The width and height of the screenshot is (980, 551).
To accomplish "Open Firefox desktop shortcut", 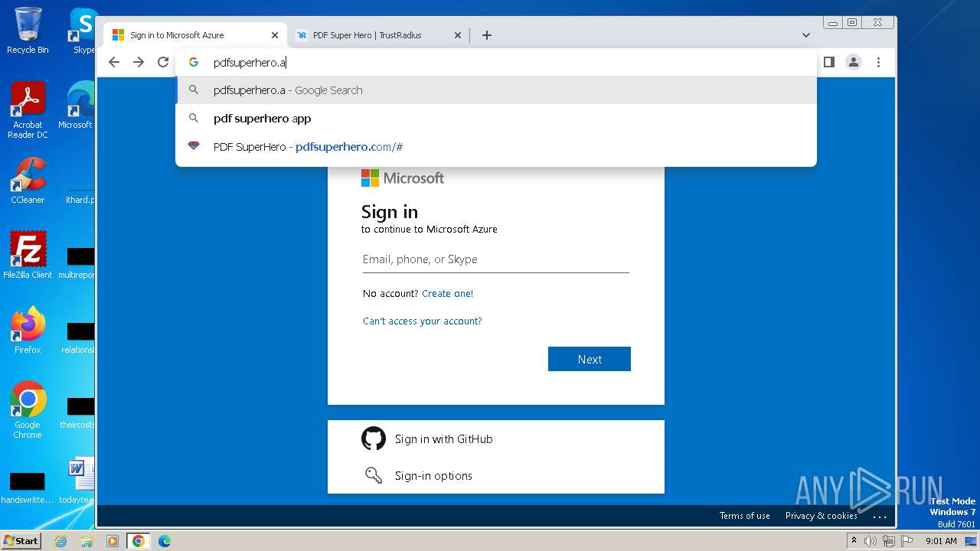I will 28,330.
